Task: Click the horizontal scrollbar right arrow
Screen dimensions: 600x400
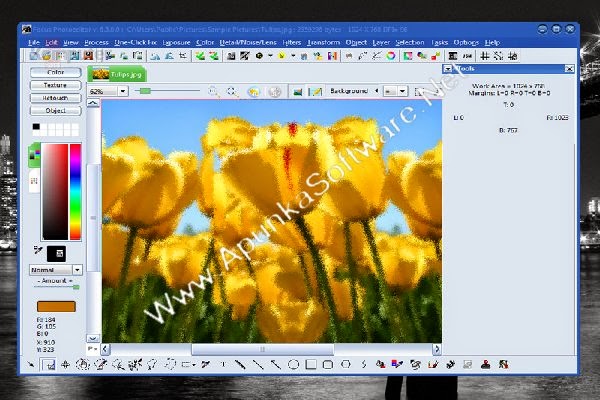Action: coord(437,349)
